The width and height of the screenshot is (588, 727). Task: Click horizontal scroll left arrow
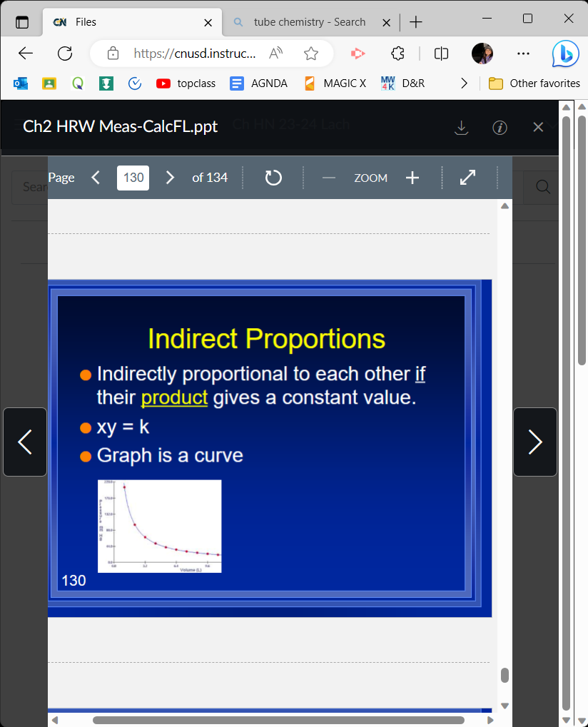coord(55,720)
